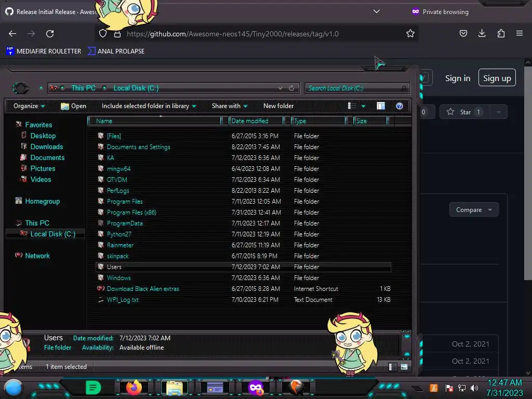Sort by Type column header

tap(318, 121)
